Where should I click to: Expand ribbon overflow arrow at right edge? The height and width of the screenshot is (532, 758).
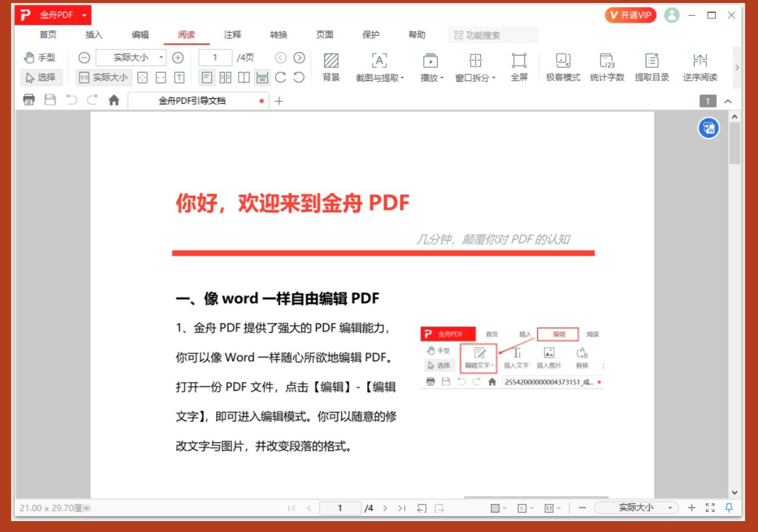point(737,68)
